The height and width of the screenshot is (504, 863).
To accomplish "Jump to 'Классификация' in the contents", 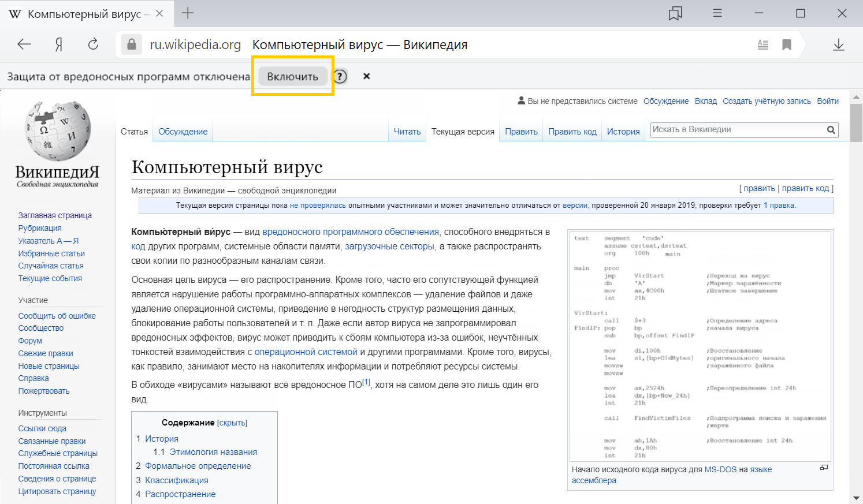I will coord(177,480).
